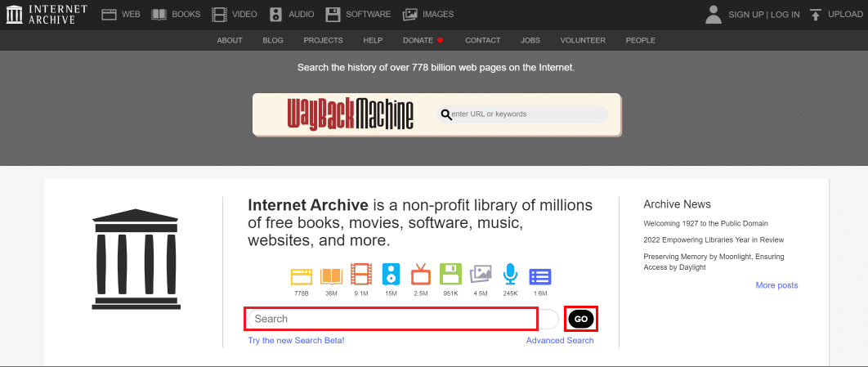The image size is (868, 367).
Task: Click the GO search button
Action: (x=580, y=319)
